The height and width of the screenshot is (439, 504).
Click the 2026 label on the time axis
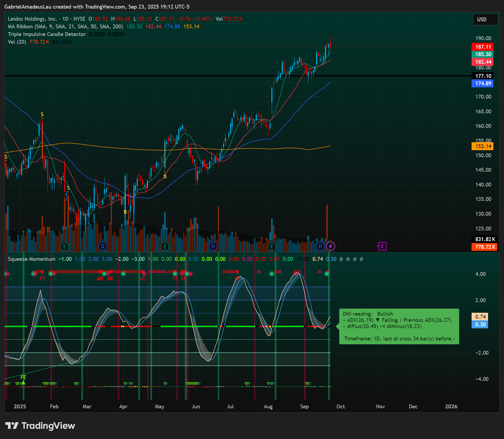click(451, 407)
